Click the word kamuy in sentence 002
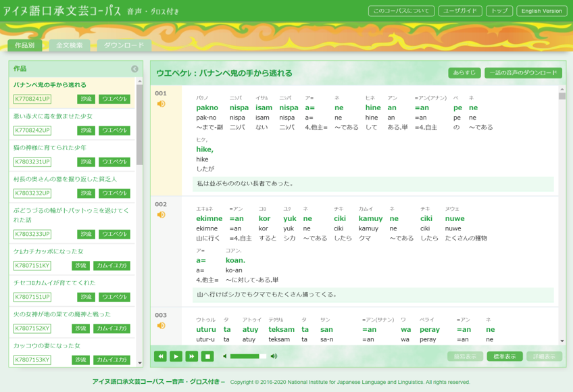573x392 pixels. coord(370,219)
